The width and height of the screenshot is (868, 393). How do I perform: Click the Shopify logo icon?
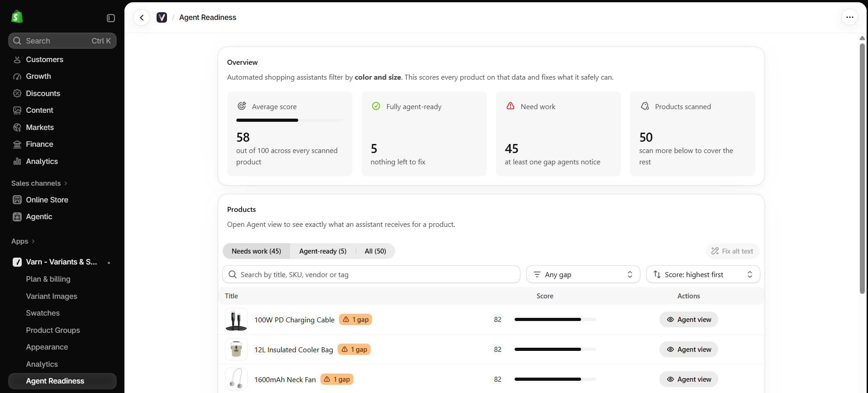(x=17, y=17)
